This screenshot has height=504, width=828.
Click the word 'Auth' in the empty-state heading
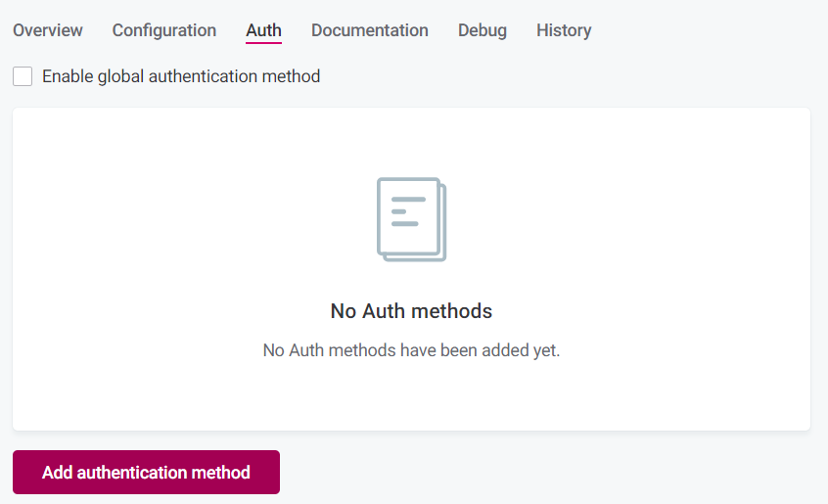coord(384,311)
